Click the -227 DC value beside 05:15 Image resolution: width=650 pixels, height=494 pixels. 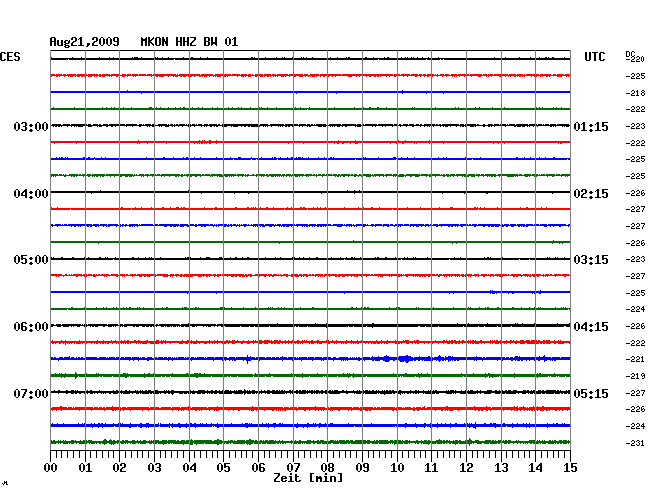[635, 392]
